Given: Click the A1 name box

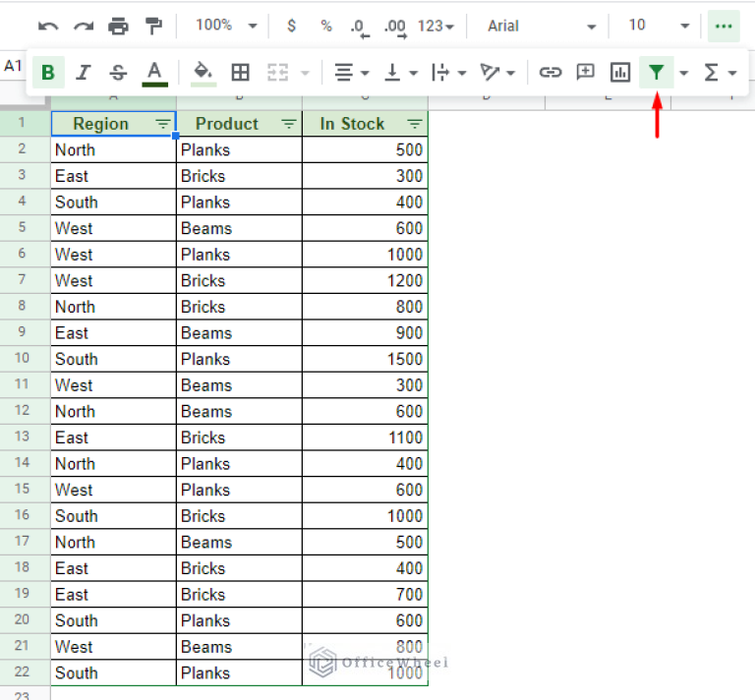Looking at the screenshot, I should point(13,66).
